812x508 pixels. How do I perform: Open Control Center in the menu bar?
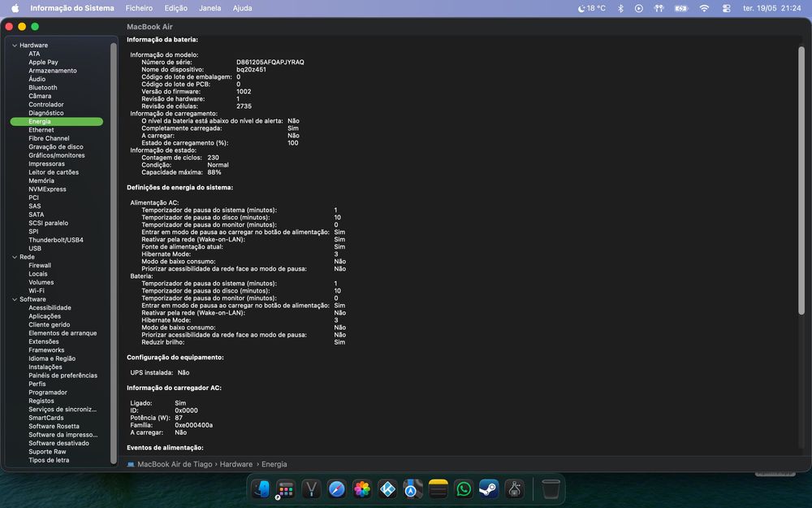pos(727,8)
